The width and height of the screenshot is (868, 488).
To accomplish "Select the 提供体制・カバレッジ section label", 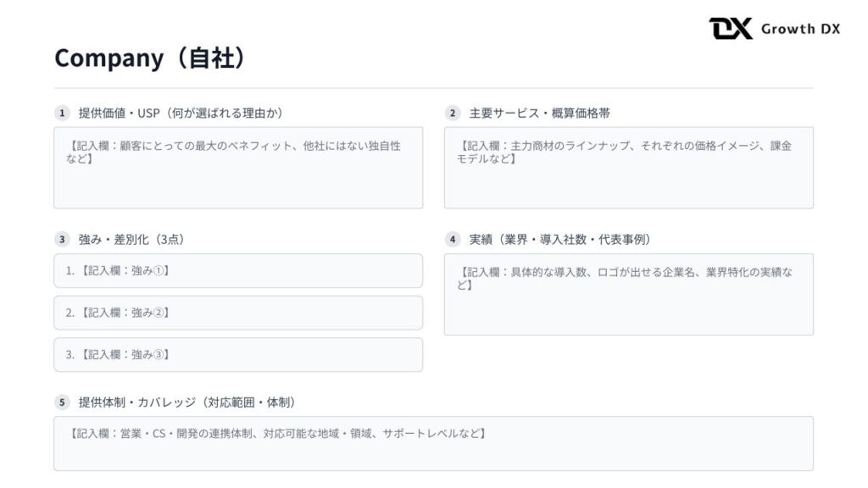I will [186, 402].
